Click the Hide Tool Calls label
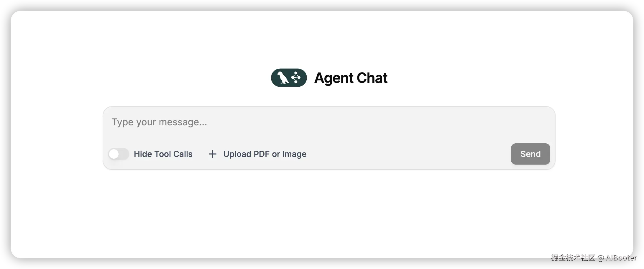The image size is (644, 269). click(163, 154)
